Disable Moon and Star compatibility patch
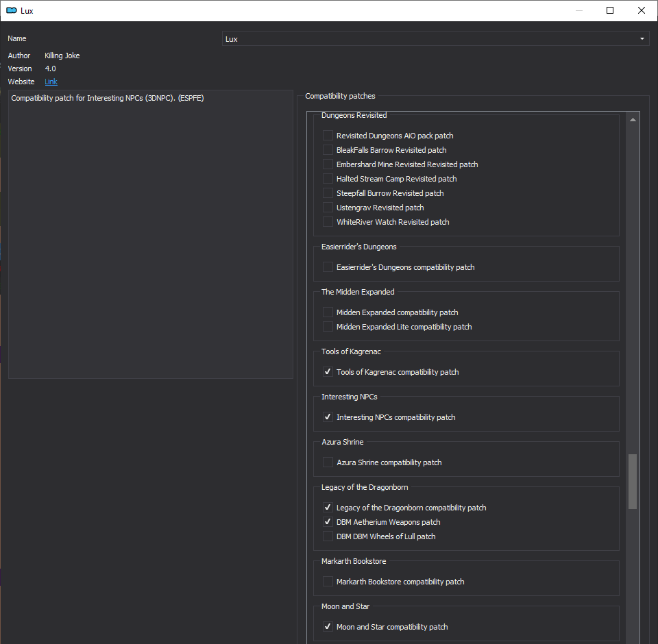The height and width of the screenshot is (644, 658). (328, 627)
